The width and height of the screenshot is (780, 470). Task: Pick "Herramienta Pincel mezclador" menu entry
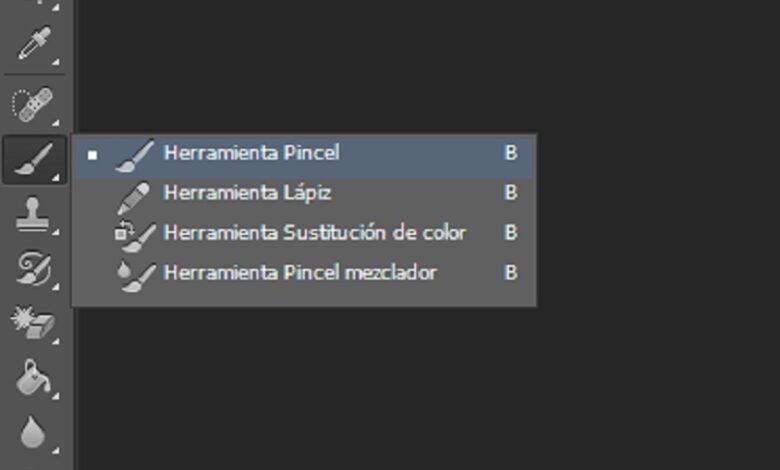(300, 272)
